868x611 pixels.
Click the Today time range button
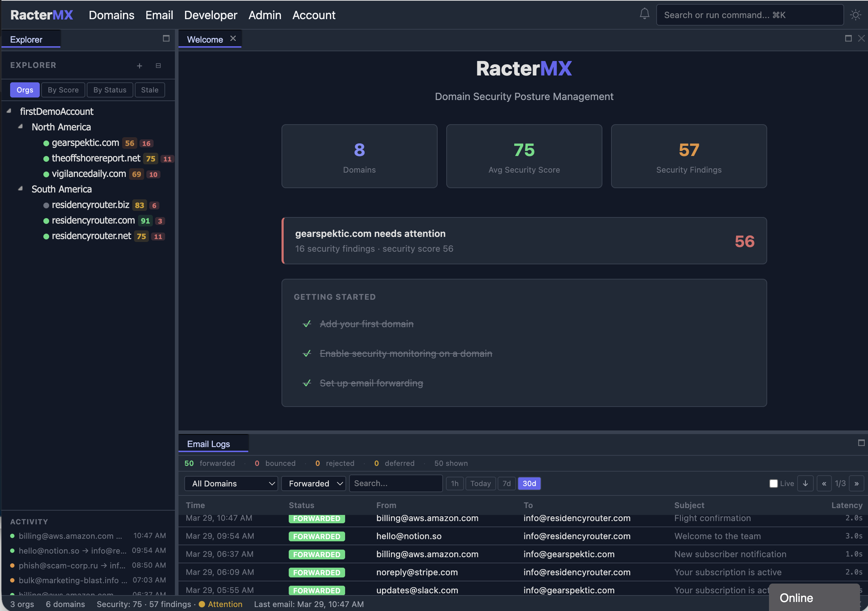click(x=480, y=483)
